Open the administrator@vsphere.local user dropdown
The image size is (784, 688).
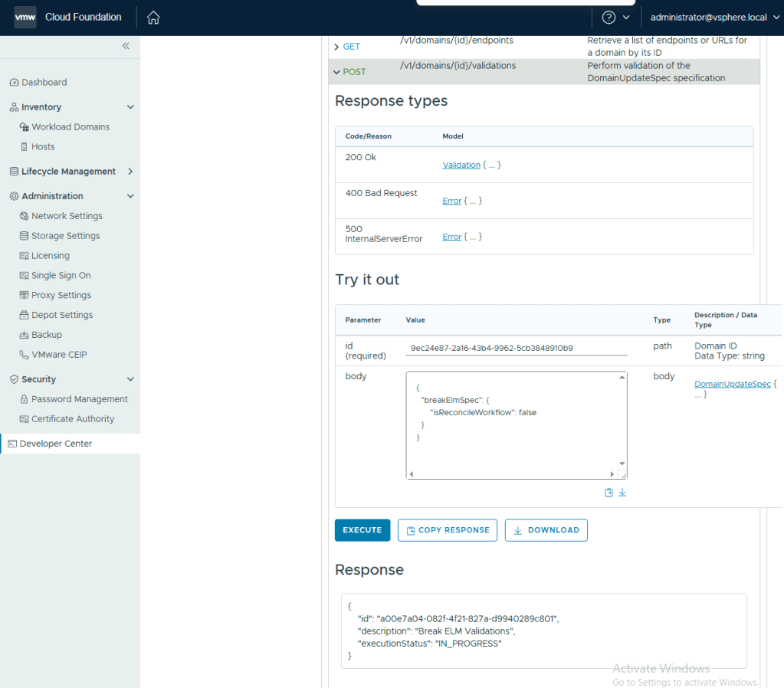pyautogui.click(x=709, y=18)
